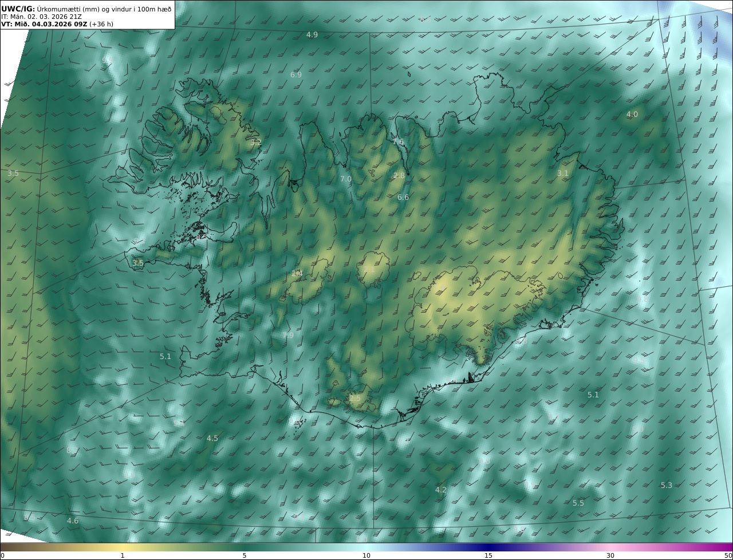This screenshot has height=560, width=733.
Task: Click the 7.0 value in North Iceland
Action: pos(346,179)
